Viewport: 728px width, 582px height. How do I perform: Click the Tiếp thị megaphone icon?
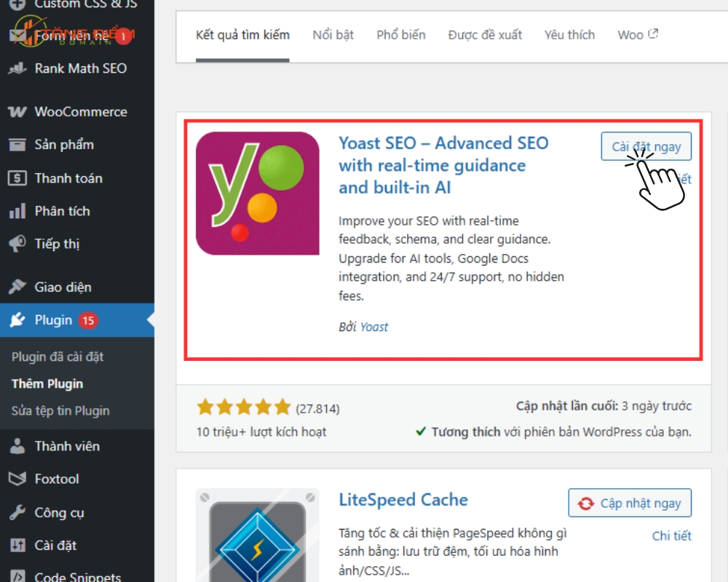[x=17, y=244]
